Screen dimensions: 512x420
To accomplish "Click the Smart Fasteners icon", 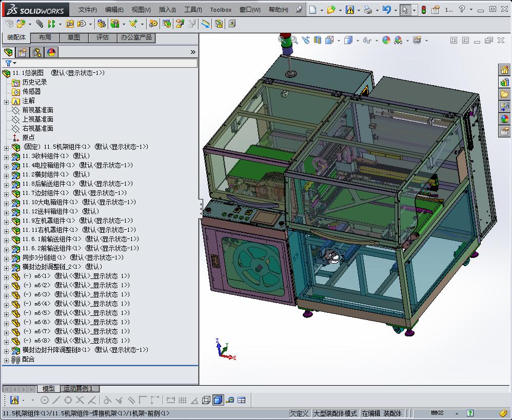I will tap(70, 24).
